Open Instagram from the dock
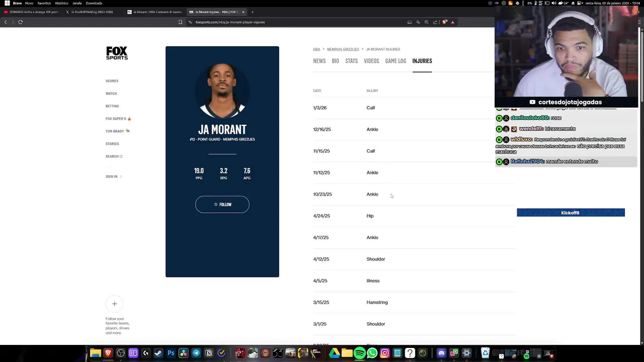 385,353
